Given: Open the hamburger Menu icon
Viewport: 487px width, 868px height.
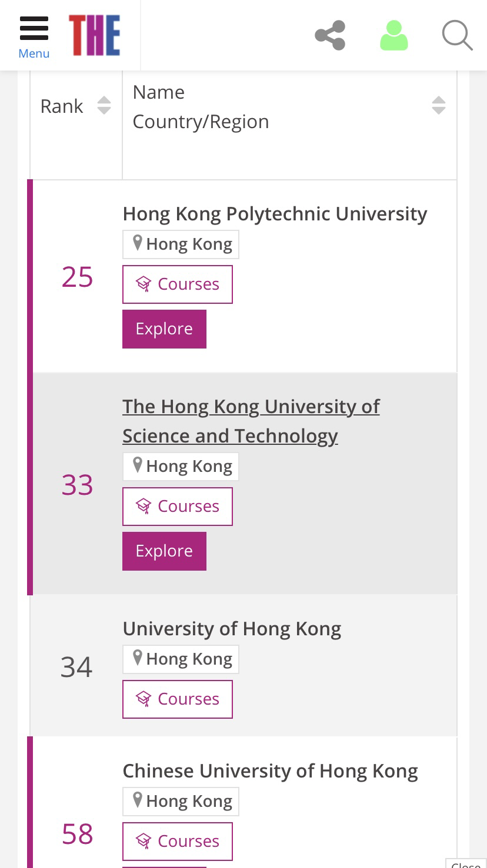Looking at the screenshot, I should click(x=34, y=36).
